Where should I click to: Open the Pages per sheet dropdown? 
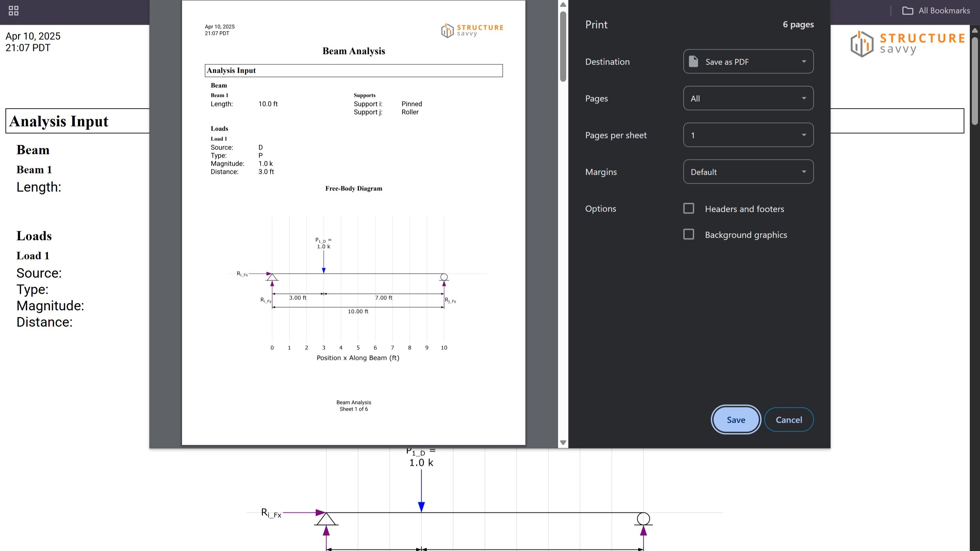point(748,135)
